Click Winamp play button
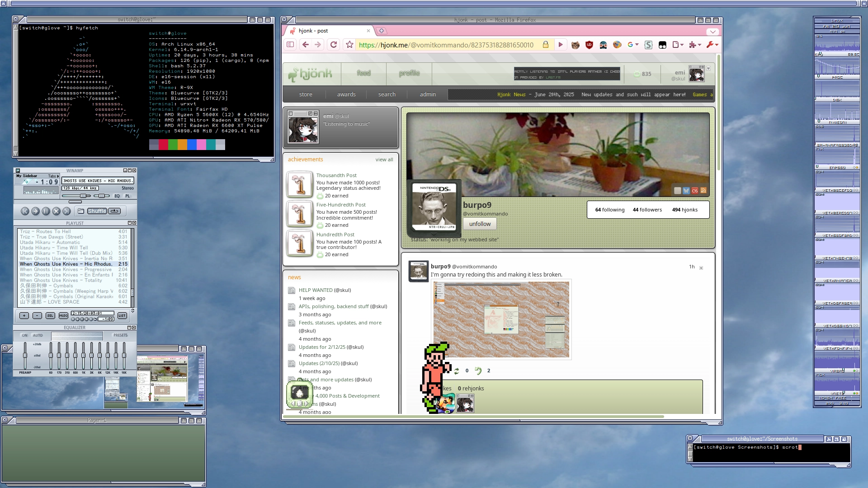868x488 pixels. 35,211
